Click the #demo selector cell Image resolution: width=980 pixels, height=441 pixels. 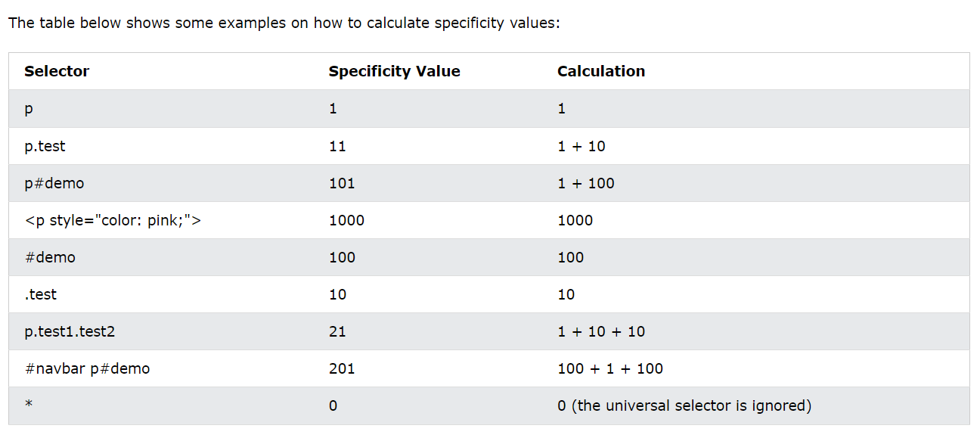point(50,257)
